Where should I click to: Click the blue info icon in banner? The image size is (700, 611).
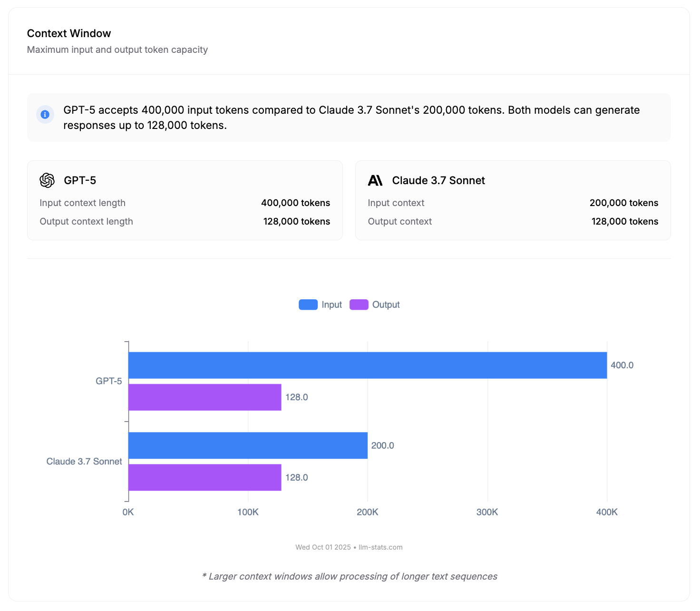point(45,115)
